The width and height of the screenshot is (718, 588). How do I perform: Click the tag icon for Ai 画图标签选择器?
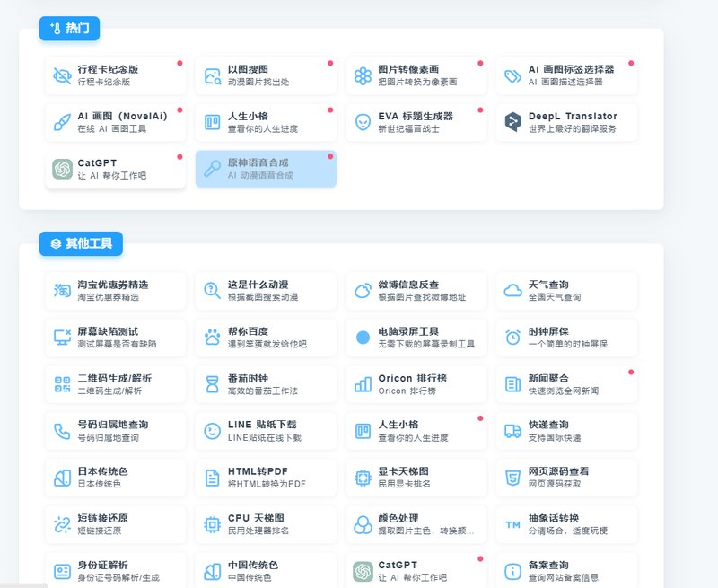(x=513, y=76)
